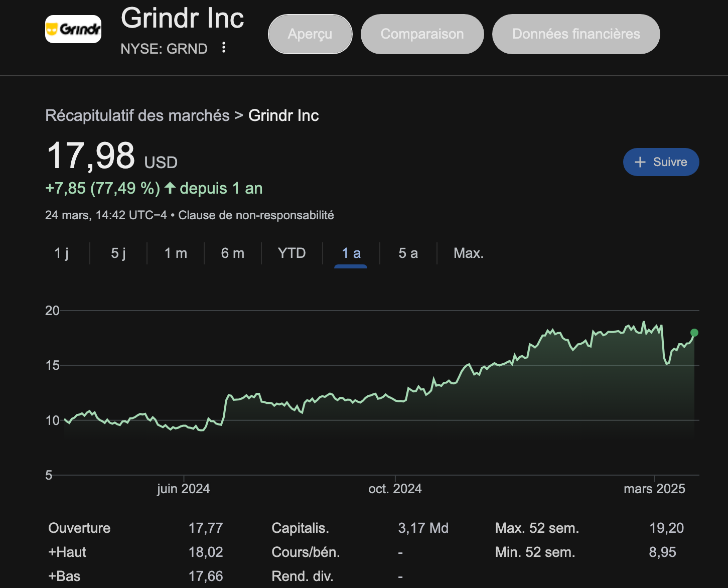Click the Ouverture value 17,77
The height and width of the screenshot is (588, 728).
206,528
